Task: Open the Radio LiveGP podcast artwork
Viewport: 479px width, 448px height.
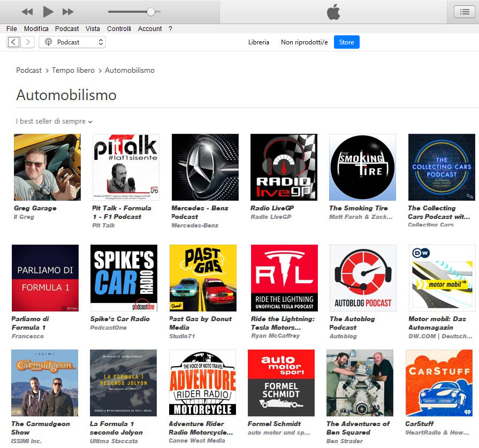Action: [x=284, y=167]
